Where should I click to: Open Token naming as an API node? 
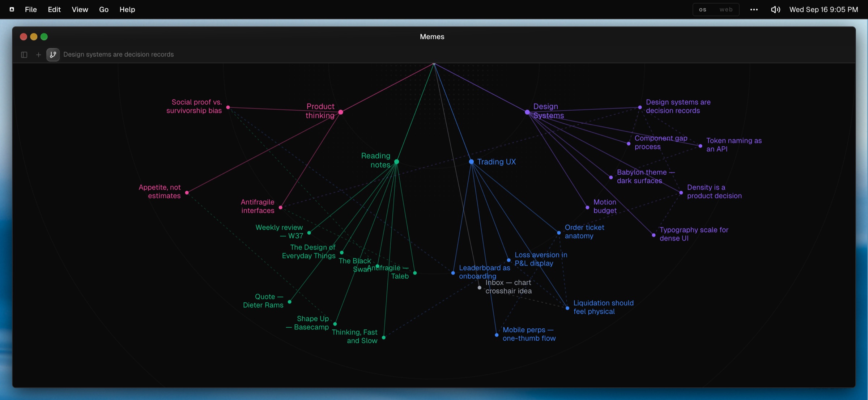701,146
